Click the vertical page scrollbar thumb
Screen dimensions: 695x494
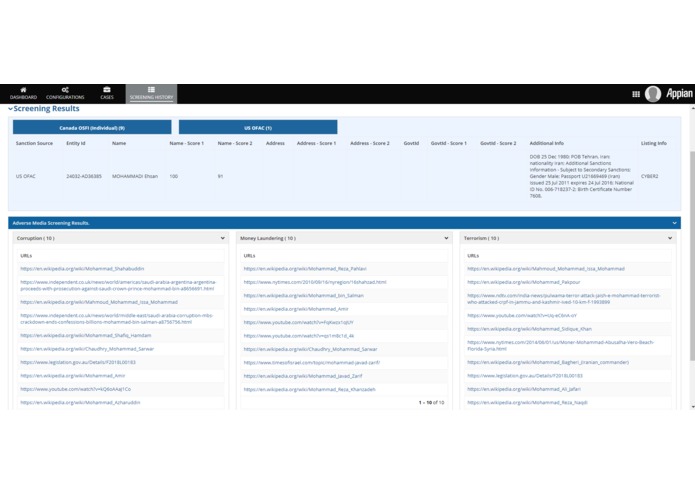click(x=692, y=256)
